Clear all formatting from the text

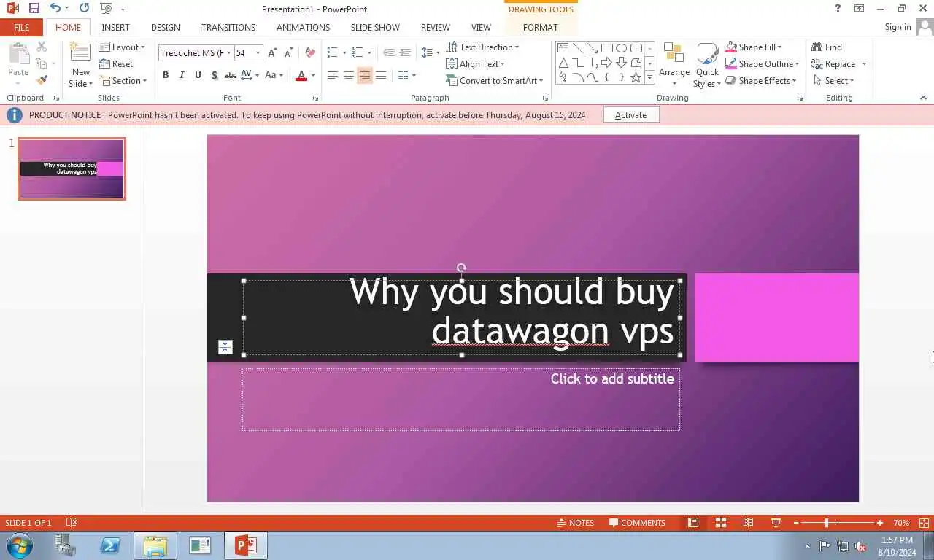310,53
